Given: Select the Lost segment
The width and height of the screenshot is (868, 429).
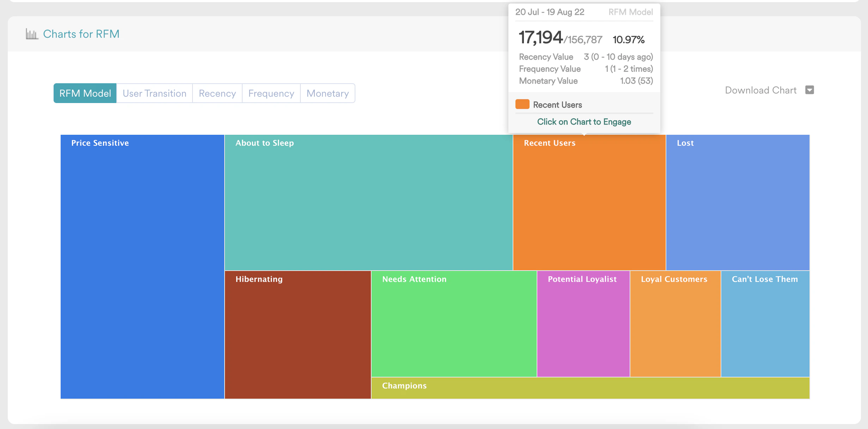Looking at the screenshot, I should coord(737,201).
